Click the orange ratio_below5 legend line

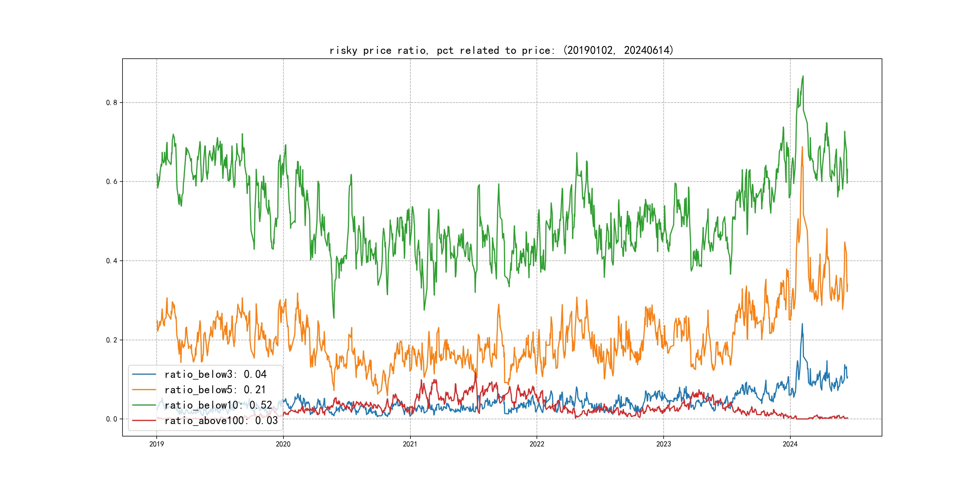pos(144,390)
